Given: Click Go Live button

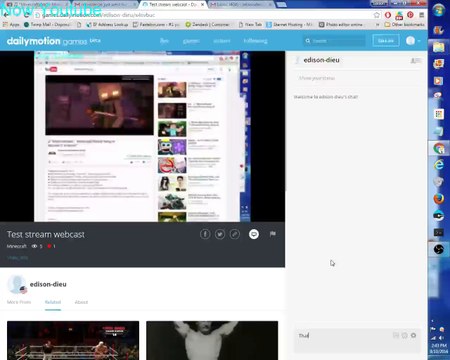Looking at the screenshot, I should coord(386,41).
